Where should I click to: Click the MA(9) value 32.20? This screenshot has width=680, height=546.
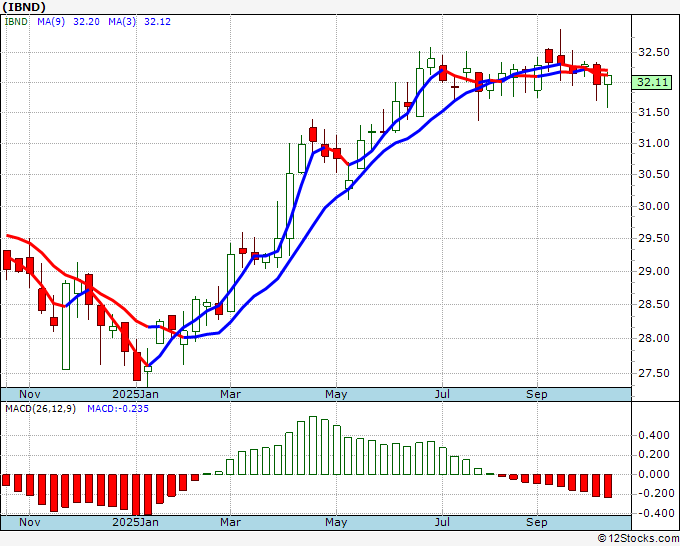[86, 22]
